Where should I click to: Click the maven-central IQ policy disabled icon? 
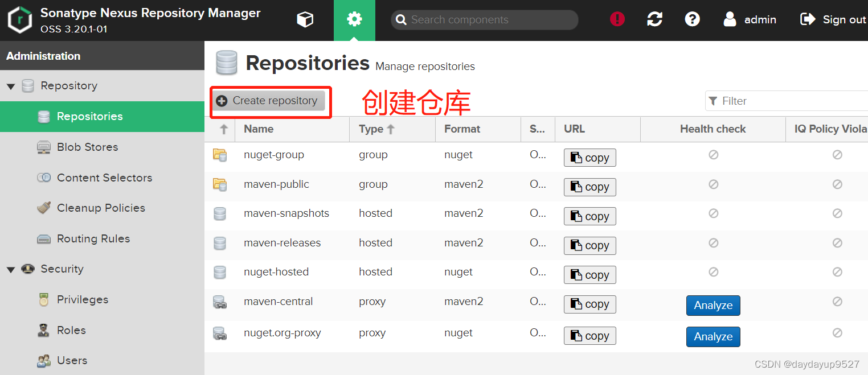(837, 302)
